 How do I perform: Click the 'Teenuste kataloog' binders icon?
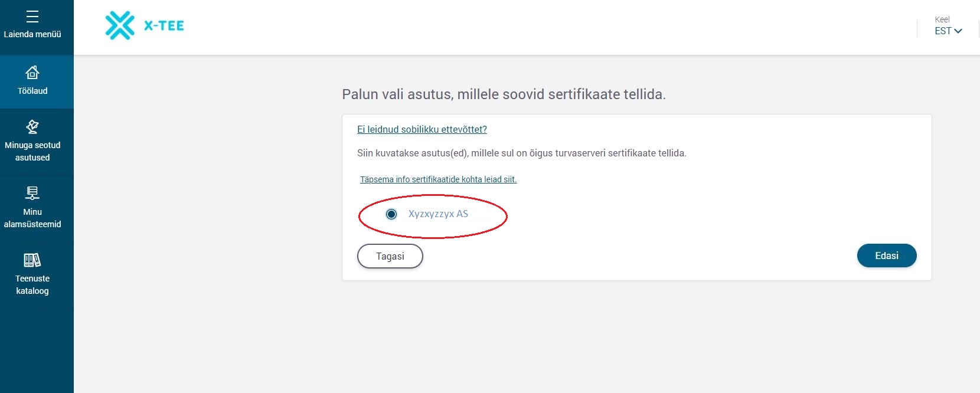pyautogui.click(x=32, y=260)
